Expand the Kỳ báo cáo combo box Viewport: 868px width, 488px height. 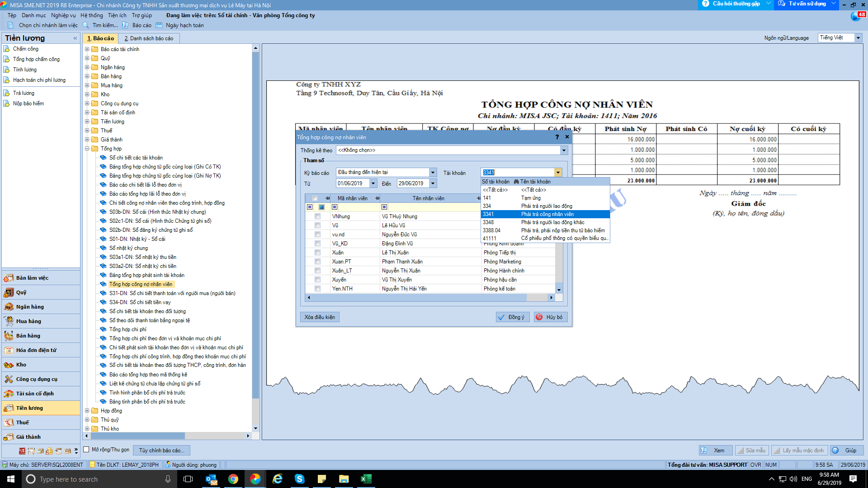[433, 172]
